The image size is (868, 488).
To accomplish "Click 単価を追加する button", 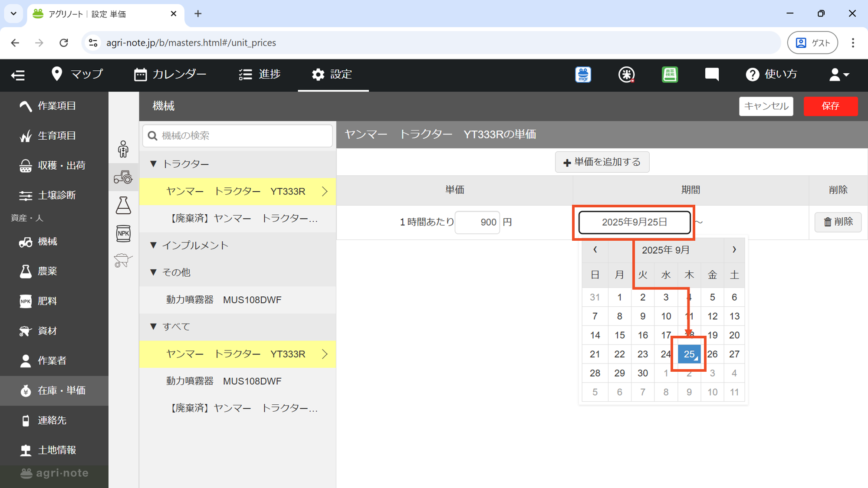I will pyautogui.click(x=602, y=162).
